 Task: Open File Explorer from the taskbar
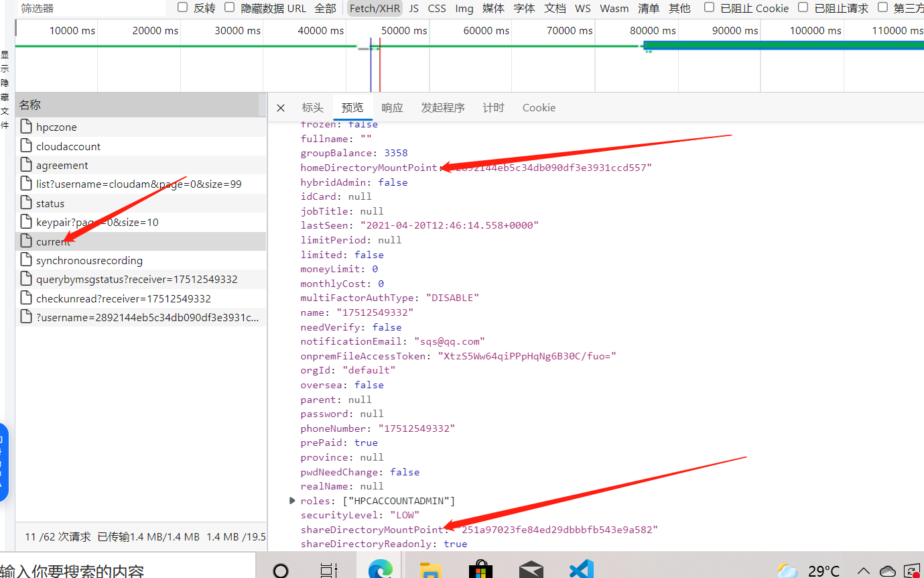431,570
